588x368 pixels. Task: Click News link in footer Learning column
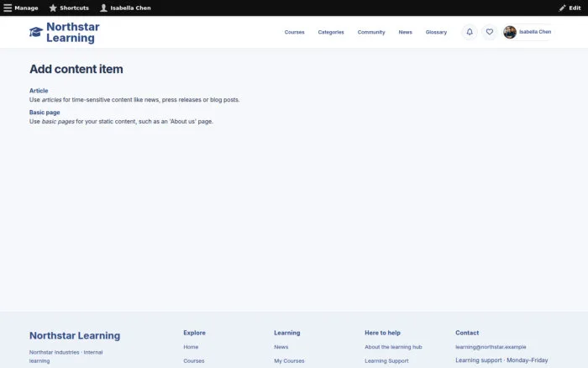(x=281, y=347)
